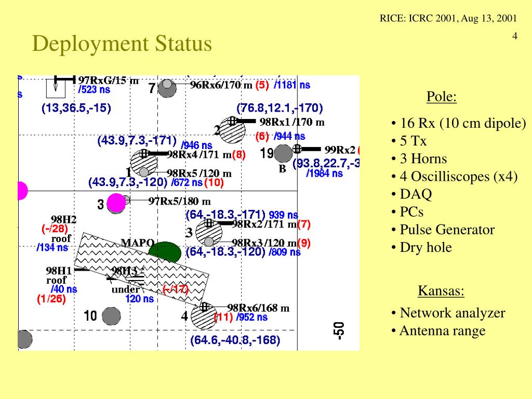Select the '3 Horns' bullet
Viewport: 532px width, 399px height.
click(423, 159)
